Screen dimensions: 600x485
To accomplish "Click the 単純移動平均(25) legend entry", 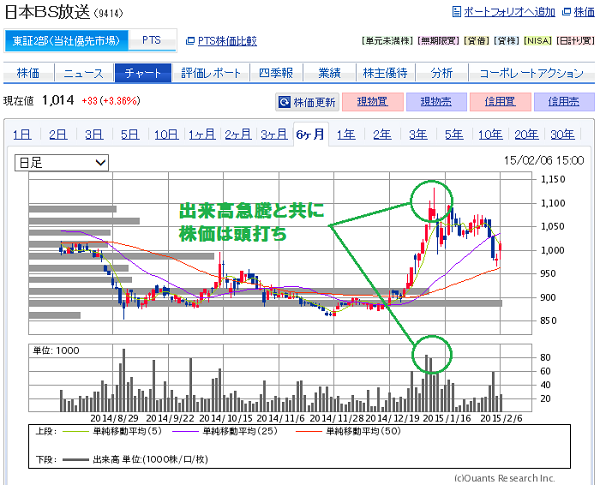I will click(x=225, y=431).
